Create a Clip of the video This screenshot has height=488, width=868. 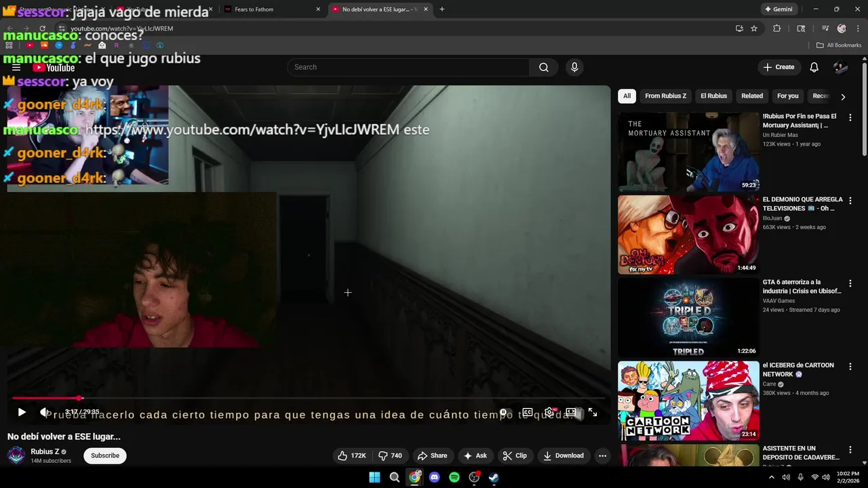pos(515,455)
